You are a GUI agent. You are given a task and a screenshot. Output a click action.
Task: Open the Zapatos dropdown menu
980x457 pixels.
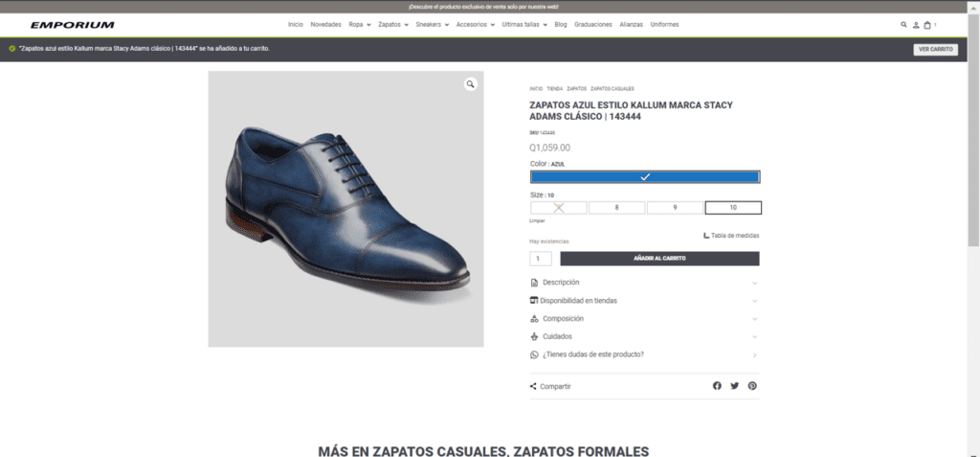(x=393, y=25)
